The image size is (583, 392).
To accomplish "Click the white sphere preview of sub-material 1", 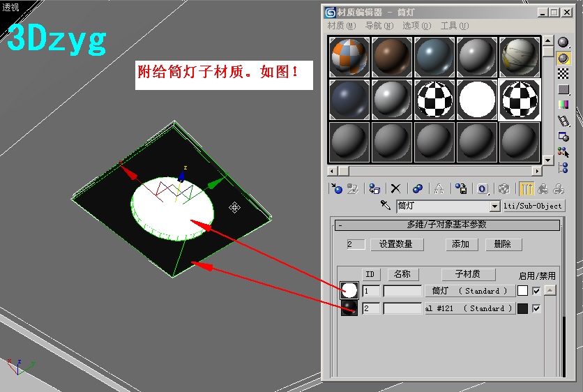I will pos(349,290).
